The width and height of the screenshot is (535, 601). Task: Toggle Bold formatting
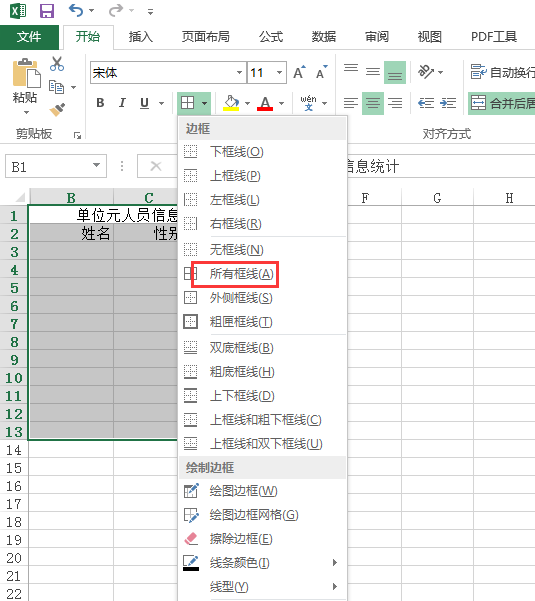(x=100, y=103)
